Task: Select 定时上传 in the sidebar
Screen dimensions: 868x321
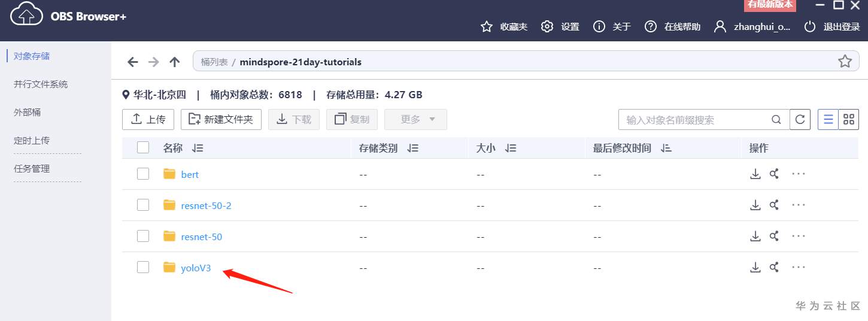Action: (32, 140)
